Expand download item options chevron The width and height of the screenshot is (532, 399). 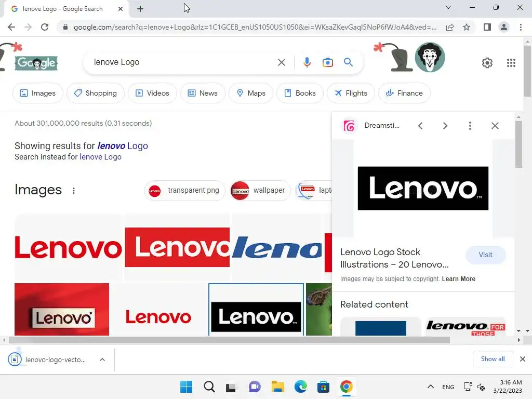click(x=102, y=360)
